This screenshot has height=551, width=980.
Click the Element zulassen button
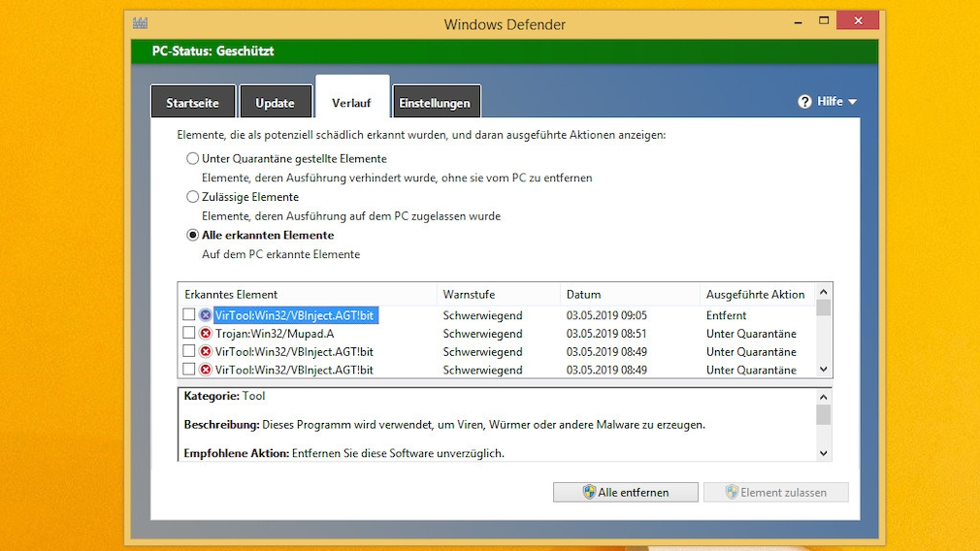[x=775, y=492]
